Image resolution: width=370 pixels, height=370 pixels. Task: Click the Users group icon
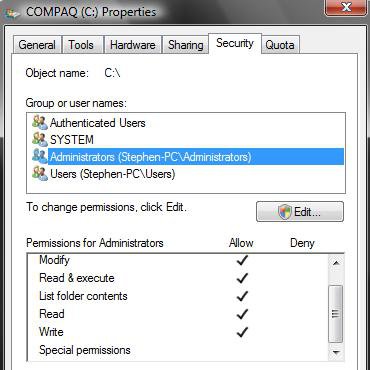point(40,174)
